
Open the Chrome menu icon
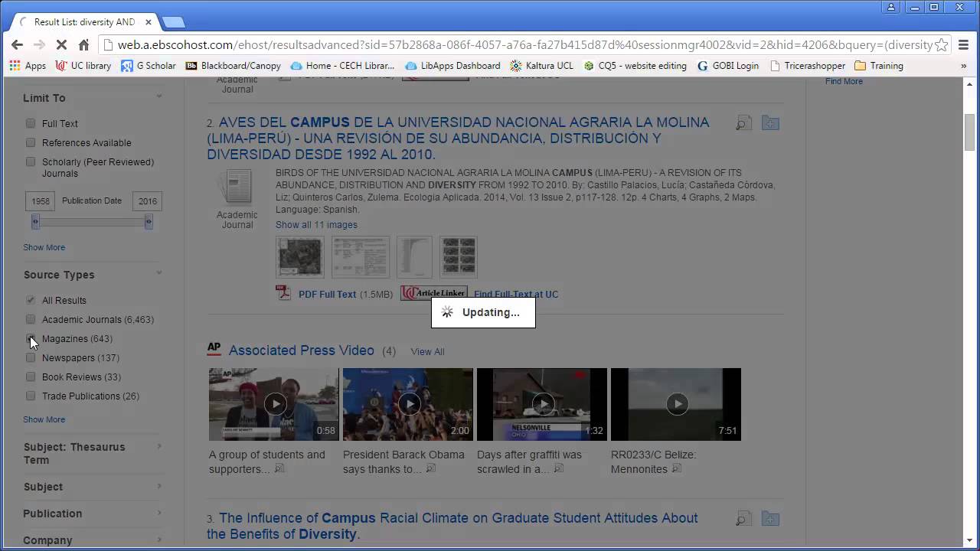964,44
